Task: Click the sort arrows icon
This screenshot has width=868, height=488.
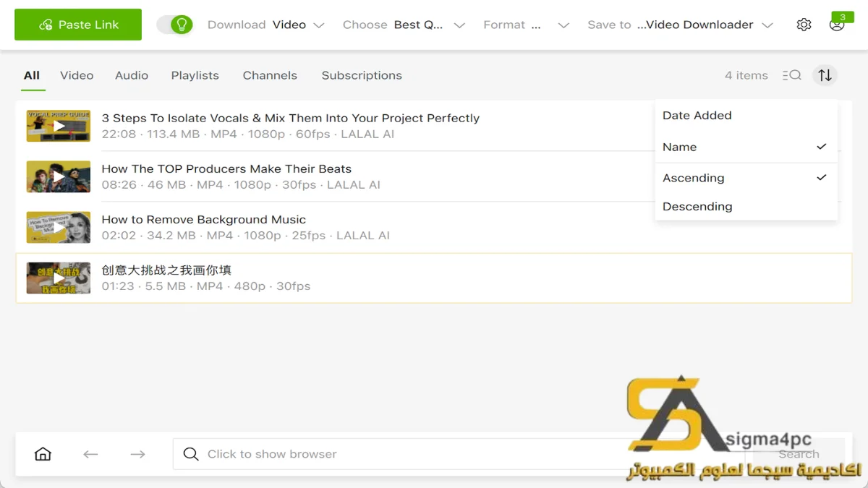Action: [x=825, y=75]
